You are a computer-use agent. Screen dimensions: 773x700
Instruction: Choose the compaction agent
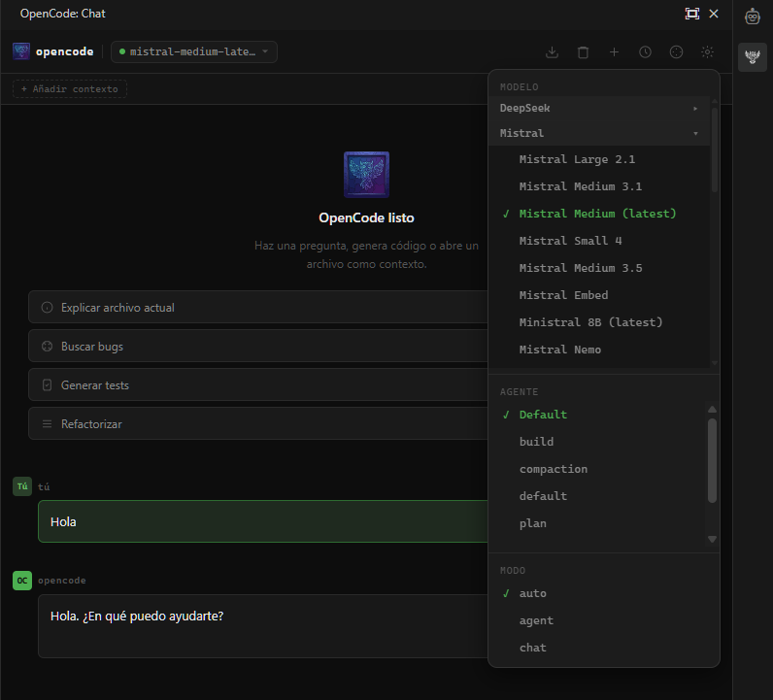pyautogui.click(x=597, y=469)
